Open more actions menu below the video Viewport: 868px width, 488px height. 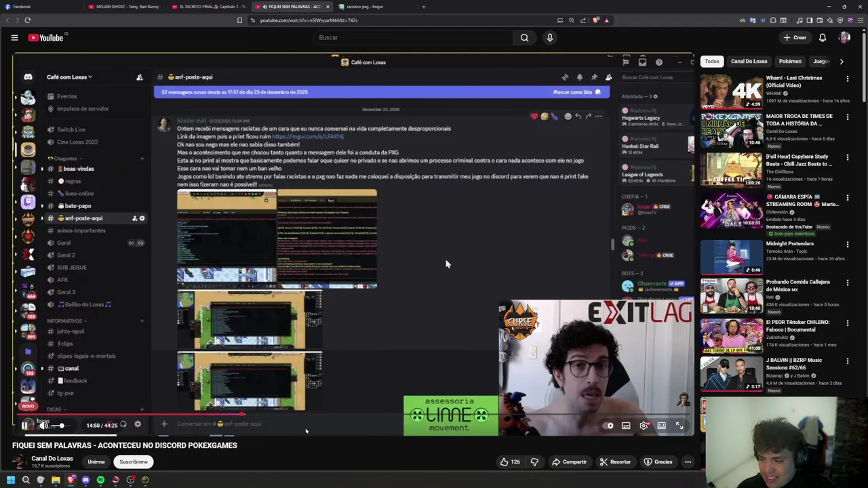pos(688,462)
